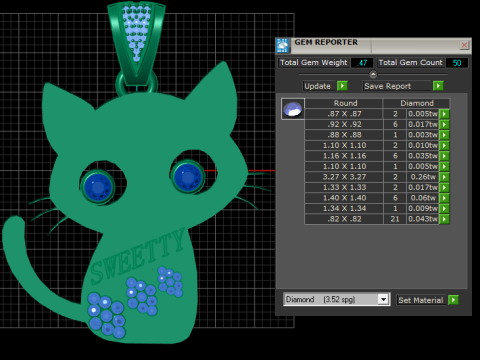
Task: Click green arrow next to Save Report
Action: (x=438, y=86)
